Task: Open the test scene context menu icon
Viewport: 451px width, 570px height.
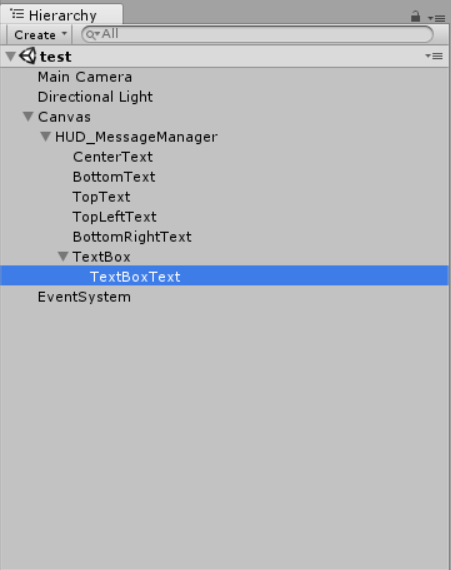Action: 434,56
